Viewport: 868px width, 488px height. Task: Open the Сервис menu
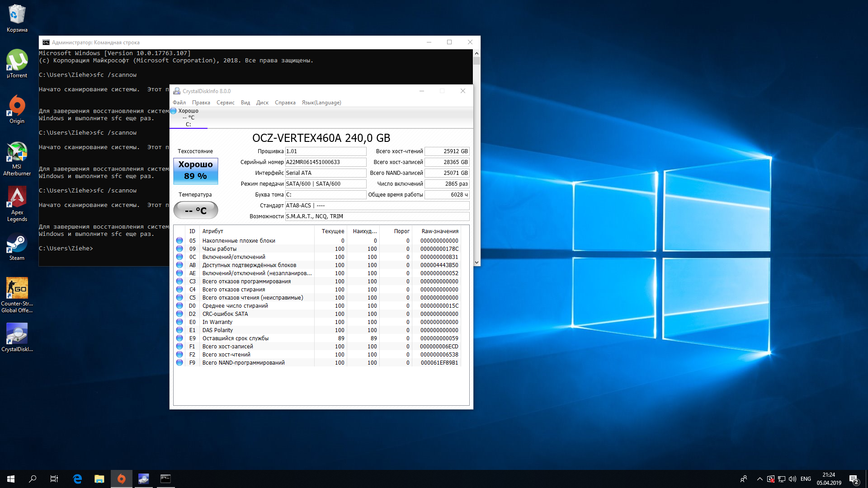click(225, 103)
